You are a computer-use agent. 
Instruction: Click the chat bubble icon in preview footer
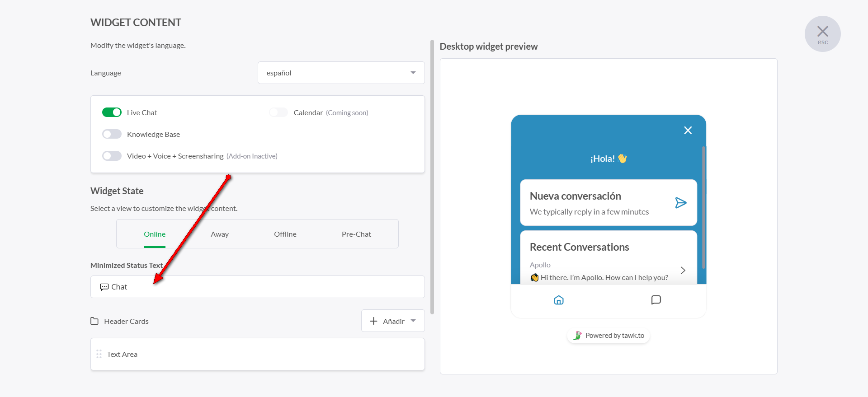coord(656,300)
